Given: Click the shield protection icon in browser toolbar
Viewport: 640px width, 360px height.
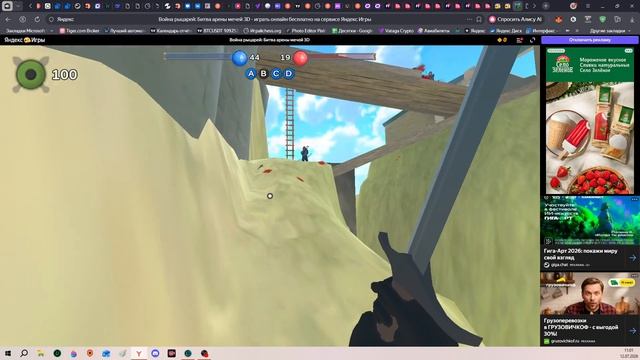Looking at the screenshot, I should click(x=602, y=19).
